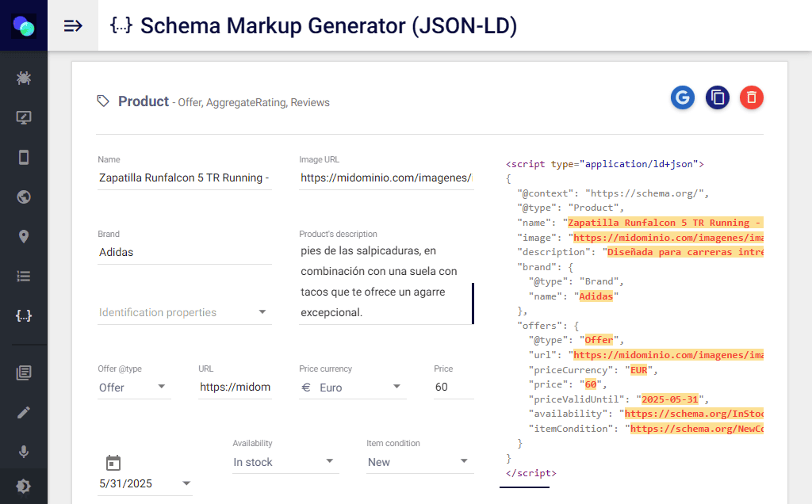
Task: Edit the Brand field containing Adidas
Action: (x=184, y=252)
